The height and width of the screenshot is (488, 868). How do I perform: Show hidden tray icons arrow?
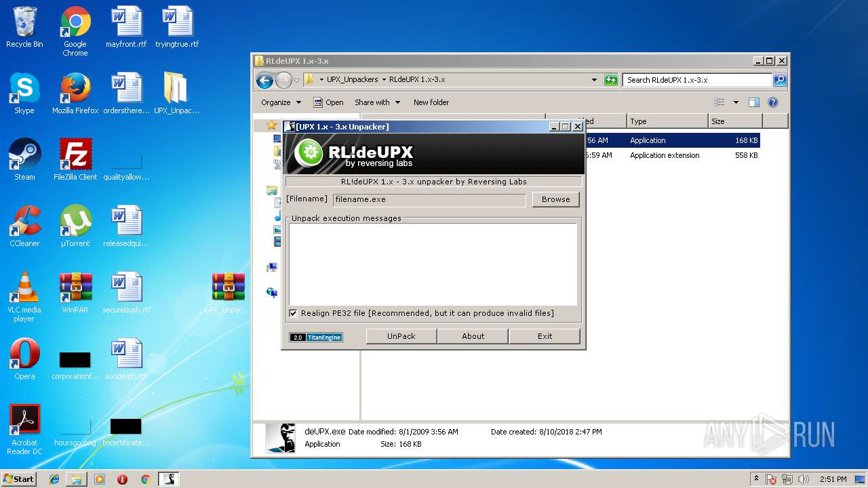click(756, 479)
